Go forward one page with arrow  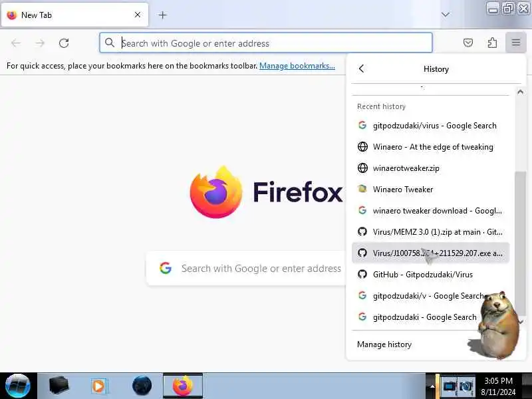point(40,43)
